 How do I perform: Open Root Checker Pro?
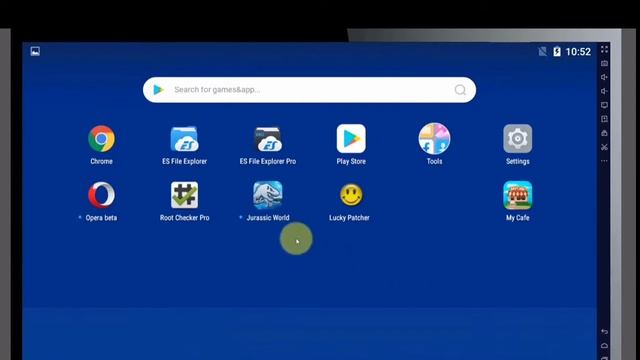click(x=184, y=195)
